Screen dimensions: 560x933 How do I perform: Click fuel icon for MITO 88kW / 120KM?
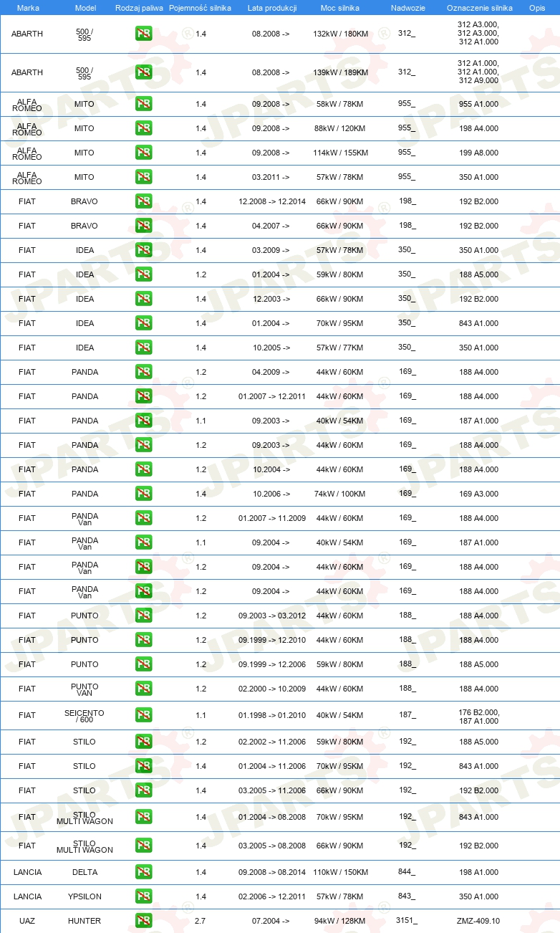pos(144,128)
